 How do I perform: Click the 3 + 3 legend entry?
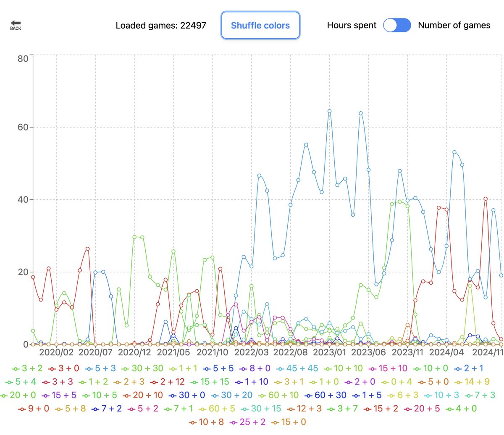click(x=57, y=382)
